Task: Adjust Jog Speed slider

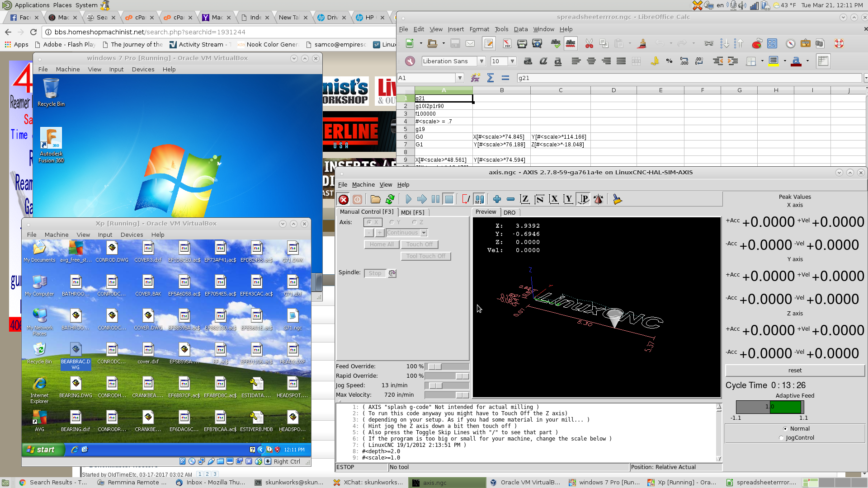Action: (x=447, y=385)
